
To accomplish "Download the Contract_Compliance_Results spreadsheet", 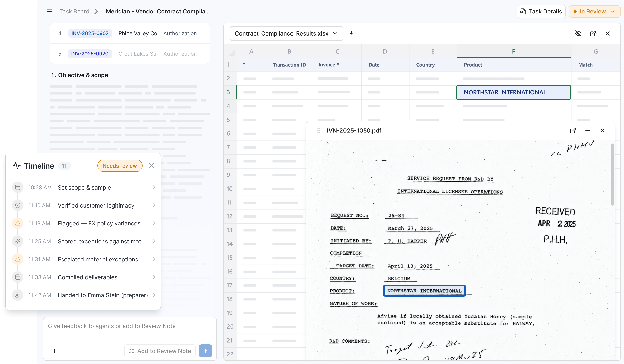I will click(351, 33).
